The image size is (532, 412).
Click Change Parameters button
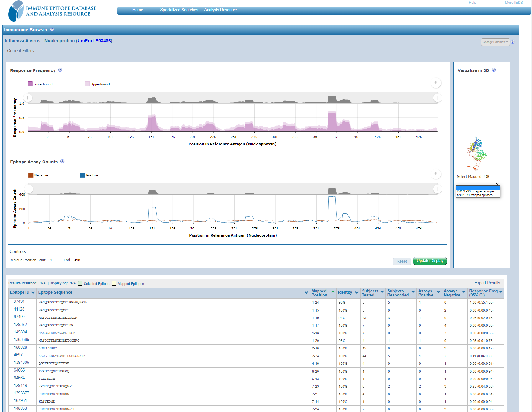coord(495,42)
